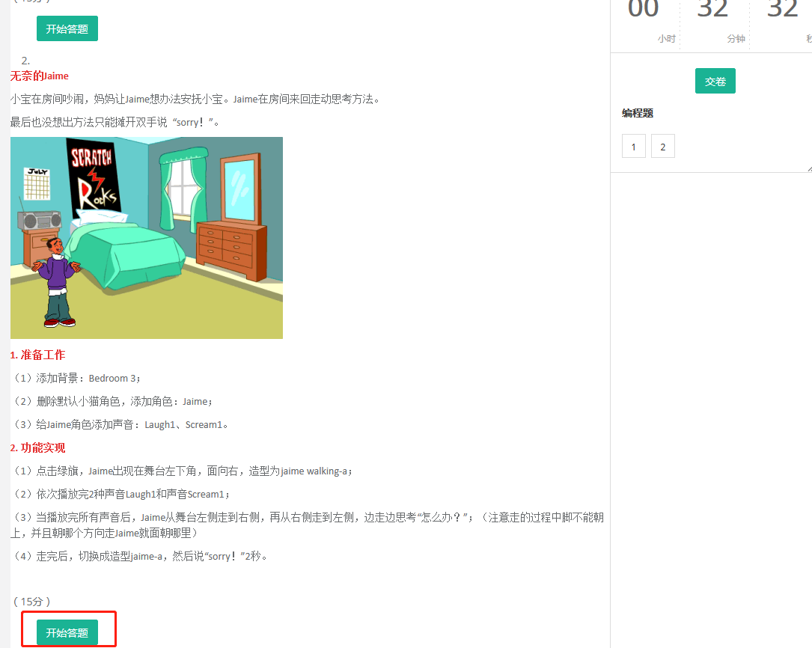The image size is (812, 648).
Task: Click the（15分）score label above bottom button
Action: pos(31,602)
